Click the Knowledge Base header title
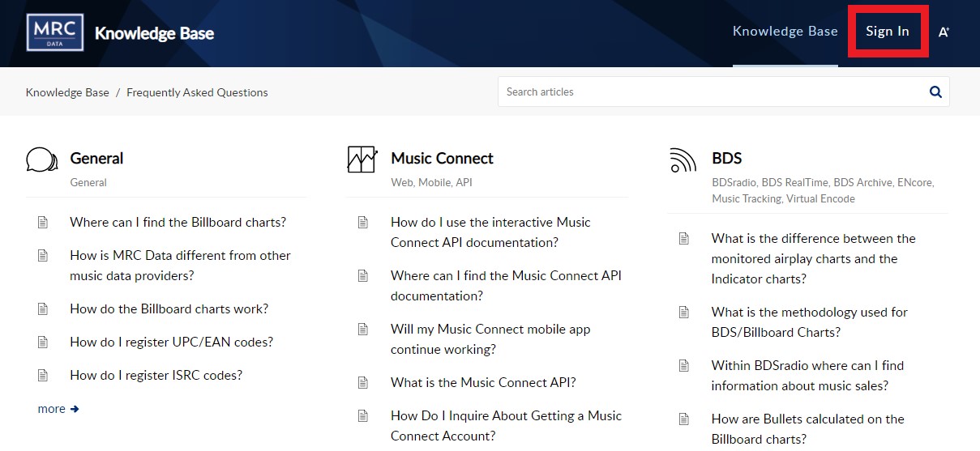This screenshot has width=980, height=451. [x=154, y=33]
